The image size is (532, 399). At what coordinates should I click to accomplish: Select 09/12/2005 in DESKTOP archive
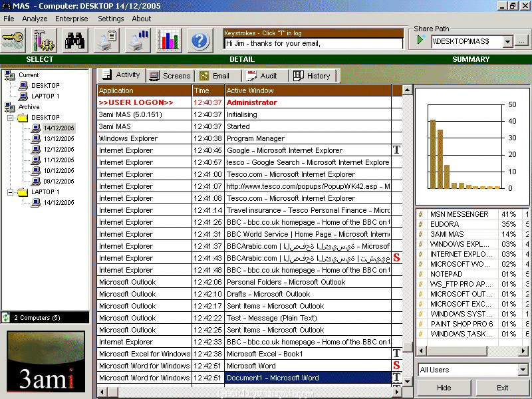59,182
